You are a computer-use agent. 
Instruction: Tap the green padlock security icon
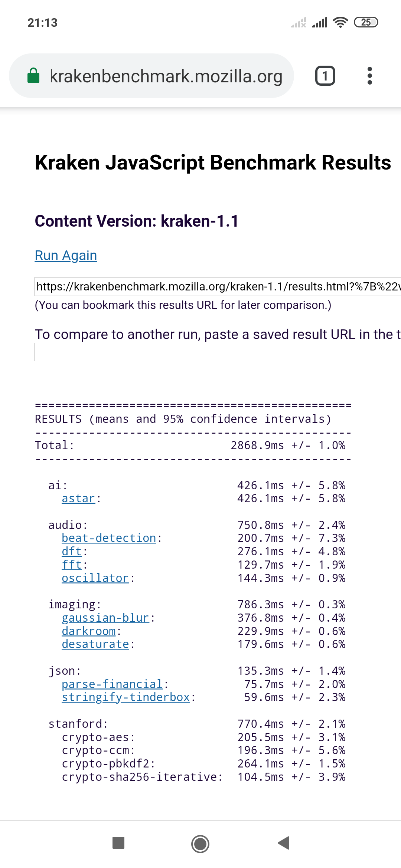(34, 76)
